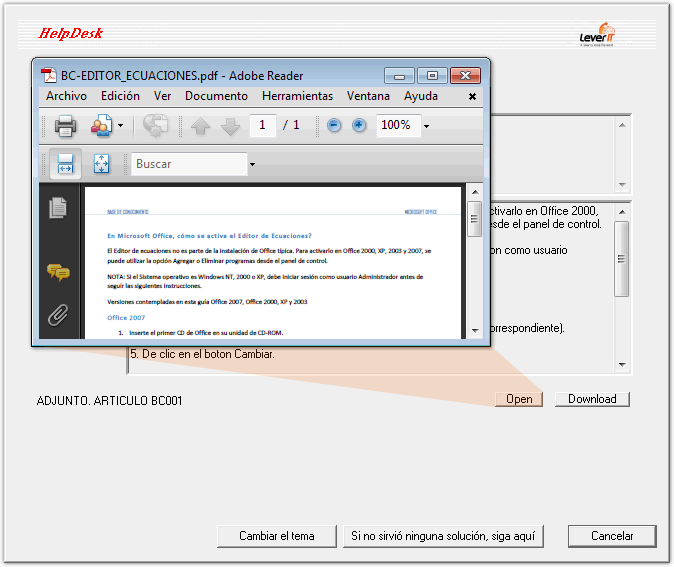Click solution text box scroll up arrow
The height and width of the screenshot is (567, 674).
click(622, 212)
